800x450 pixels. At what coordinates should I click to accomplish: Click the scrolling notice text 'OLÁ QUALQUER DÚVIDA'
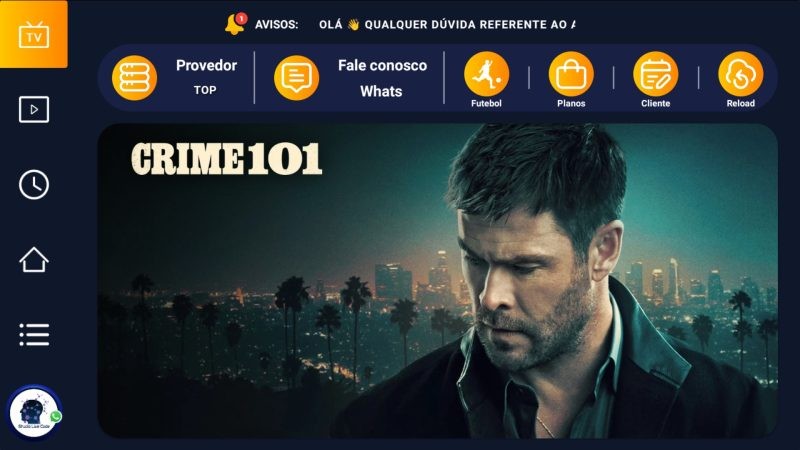(447, 24)
